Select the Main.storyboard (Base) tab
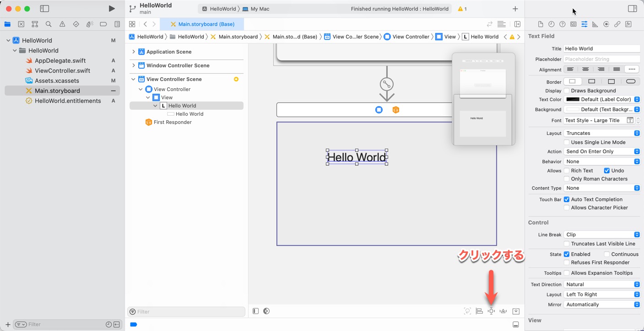The width and height of the screenshot is (644, 331). tap(202, 24)
